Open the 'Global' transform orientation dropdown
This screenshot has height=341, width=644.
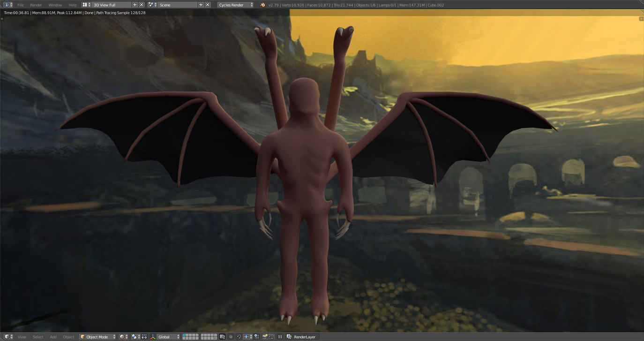[169, 337]
